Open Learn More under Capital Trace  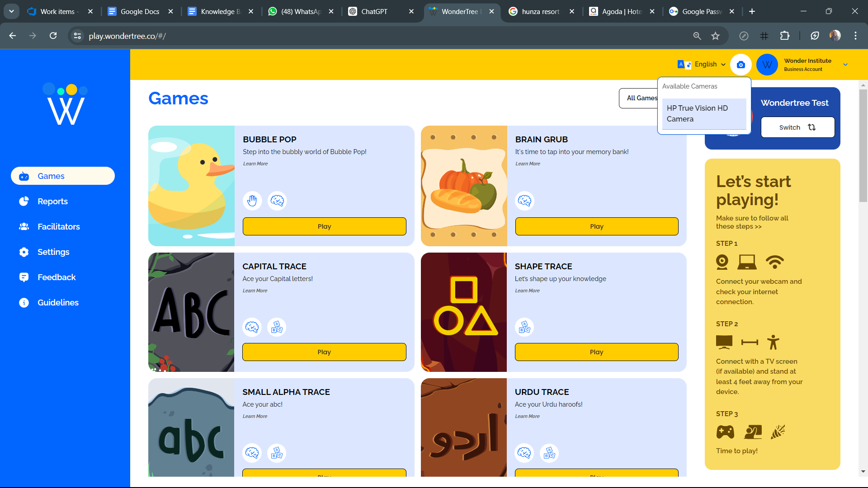255,291
